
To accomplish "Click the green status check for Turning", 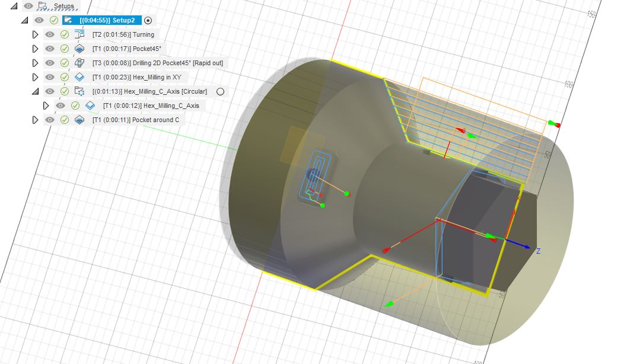I will [x=65, y=34].
